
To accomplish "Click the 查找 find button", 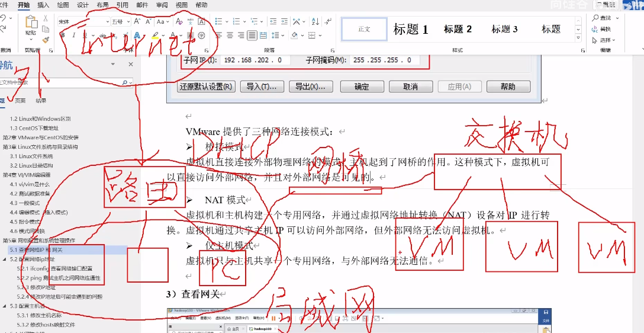I will (x=602, y=18).
